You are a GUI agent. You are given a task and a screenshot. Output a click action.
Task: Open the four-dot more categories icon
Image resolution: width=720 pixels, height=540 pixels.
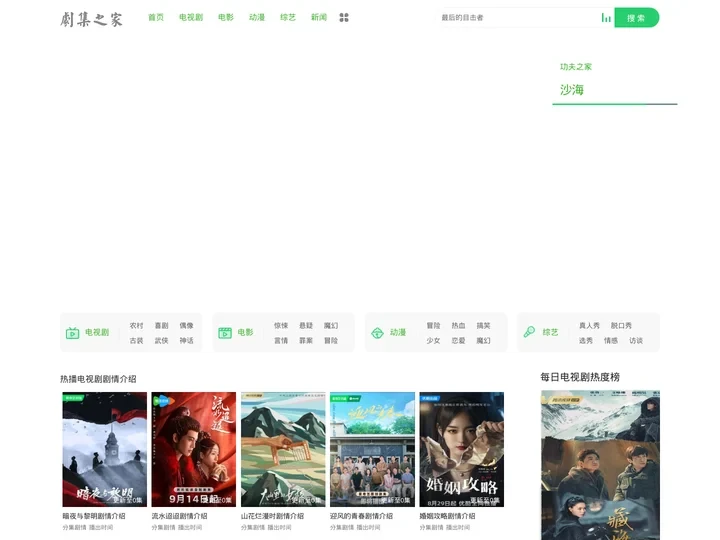tap(344, 17)
